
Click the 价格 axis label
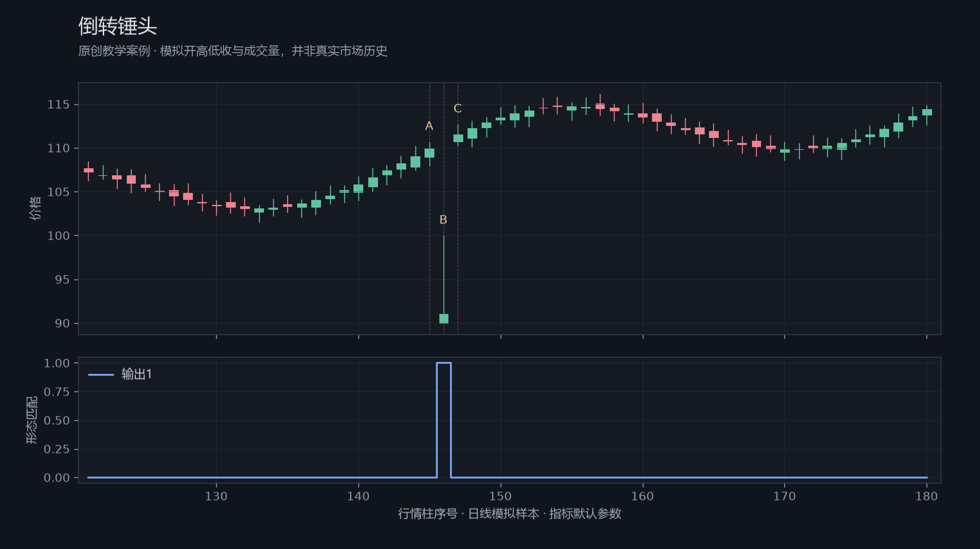[36, 208]
